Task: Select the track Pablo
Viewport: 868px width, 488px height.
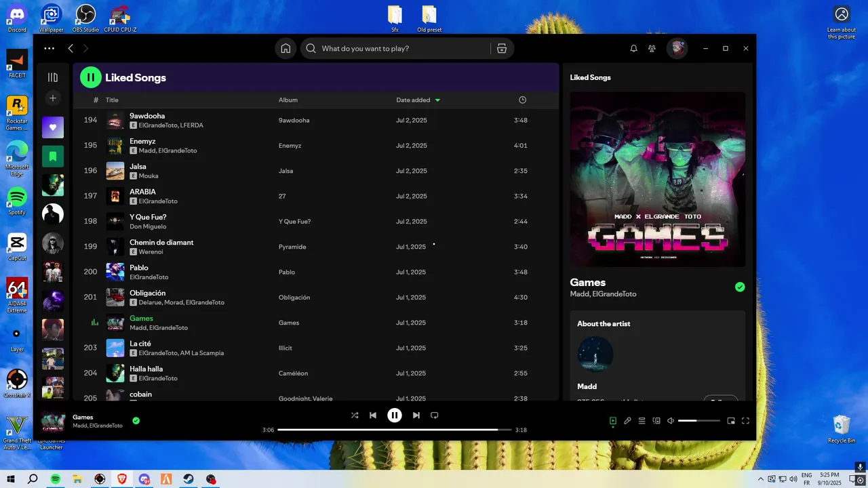Action: pyautogui.click(x=316, y=272)
